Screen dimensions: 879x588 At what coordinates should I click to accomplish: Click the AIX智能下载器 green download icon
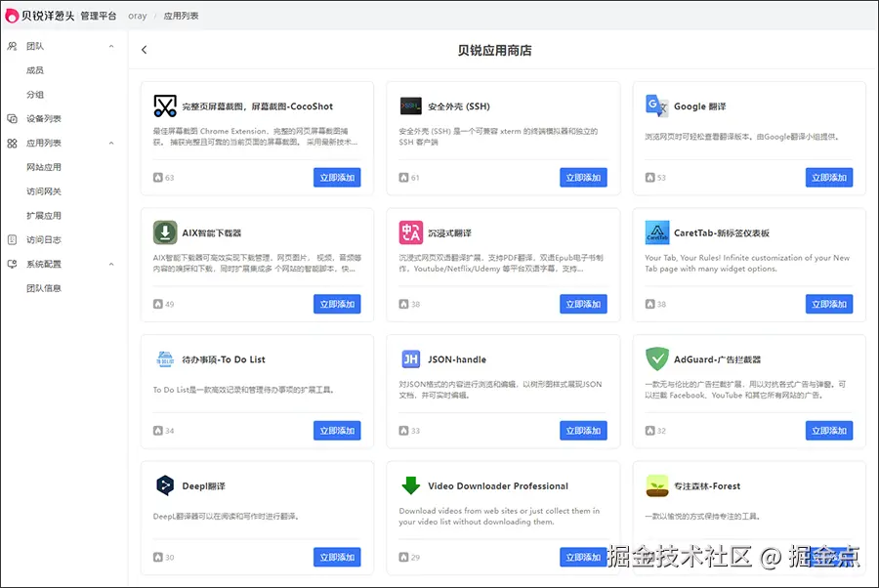click(x=166, y=233)
